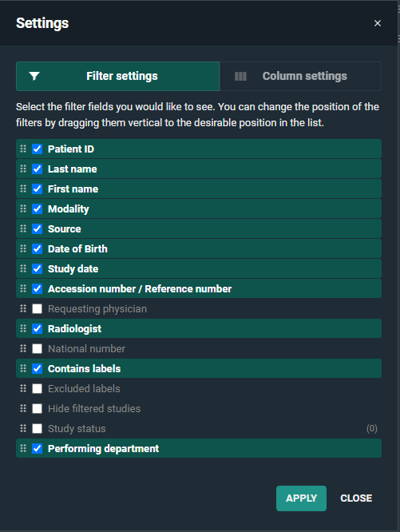This screenshot has height=532, width=400.
Task: Select the Filter settings tab
Action: (x=117, y=77)
